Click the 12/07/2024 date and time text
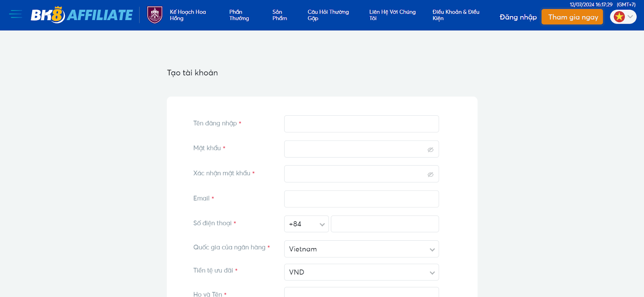Screen dimensions: 644x297 pos(591,4)
